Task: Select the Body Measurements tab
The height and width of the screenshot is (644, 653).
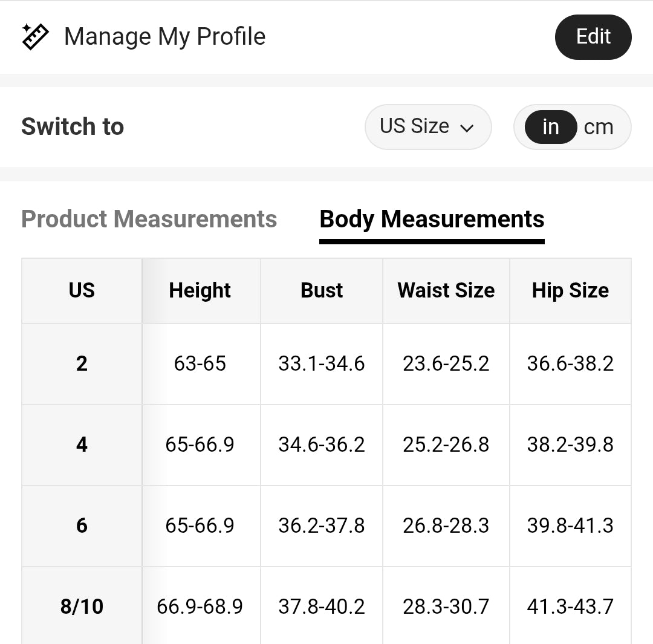Action: tap(432, 220)
